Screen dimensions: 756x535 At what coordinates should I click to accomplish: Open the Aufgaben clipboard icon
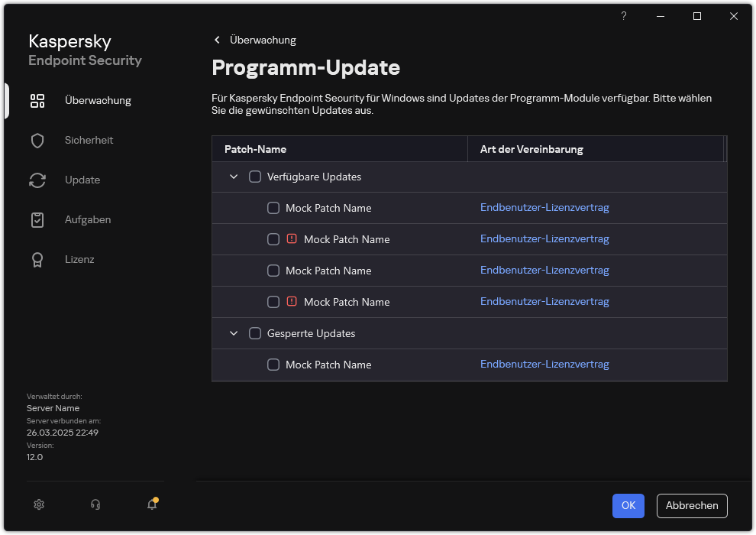tap(37, 220)
